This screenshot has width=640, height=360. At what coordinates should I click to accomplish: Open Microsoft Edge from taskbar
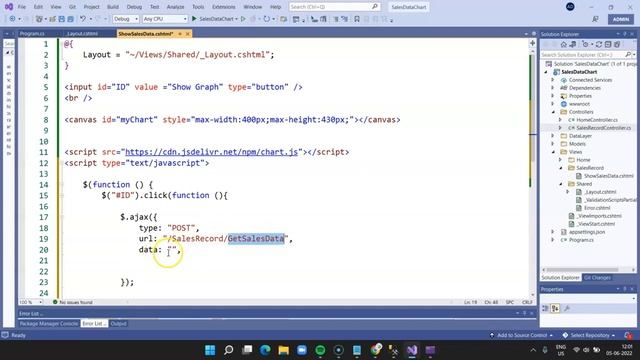[265, 350]
